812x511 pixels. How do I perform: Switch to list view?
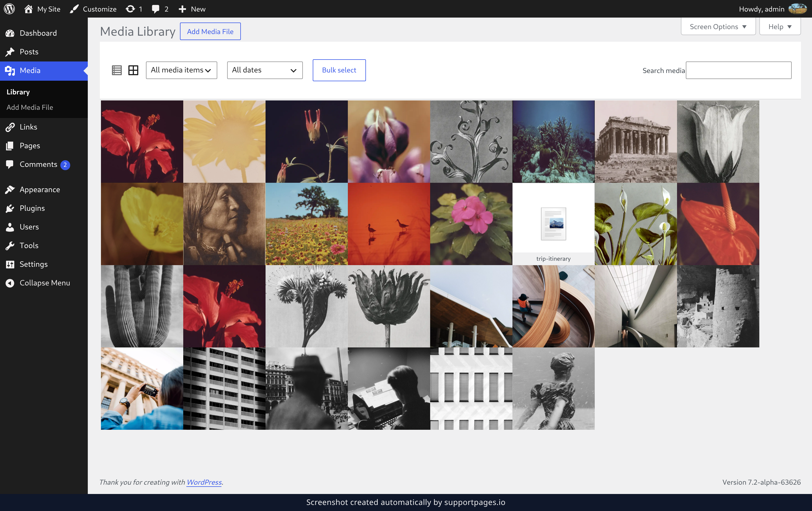[x=117, y=70]
